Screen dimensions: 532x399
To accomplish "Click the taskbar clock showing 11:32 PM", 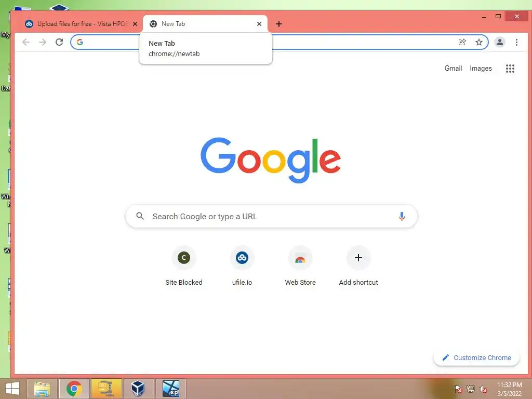I will (x=509, y=389).
